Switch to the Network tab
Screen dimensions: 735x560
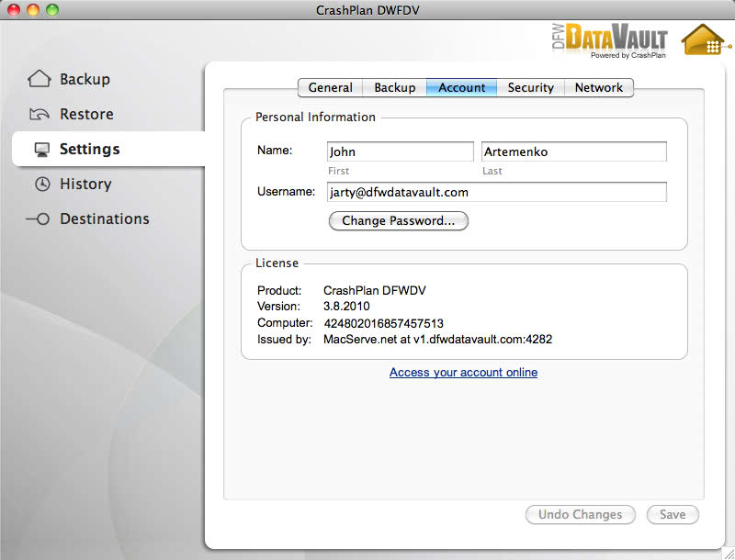(x=599, y=87)
